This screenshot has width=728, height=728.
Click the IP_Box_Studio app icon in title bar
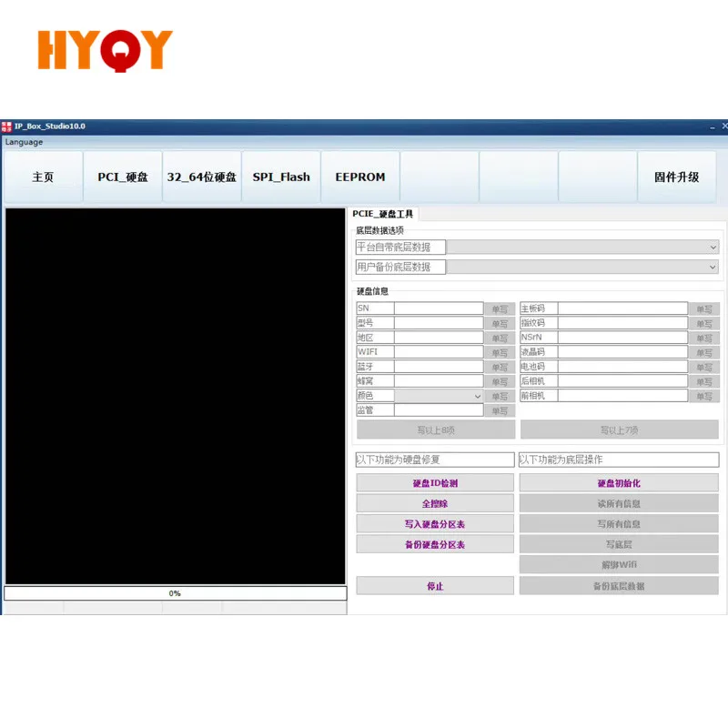6,126
